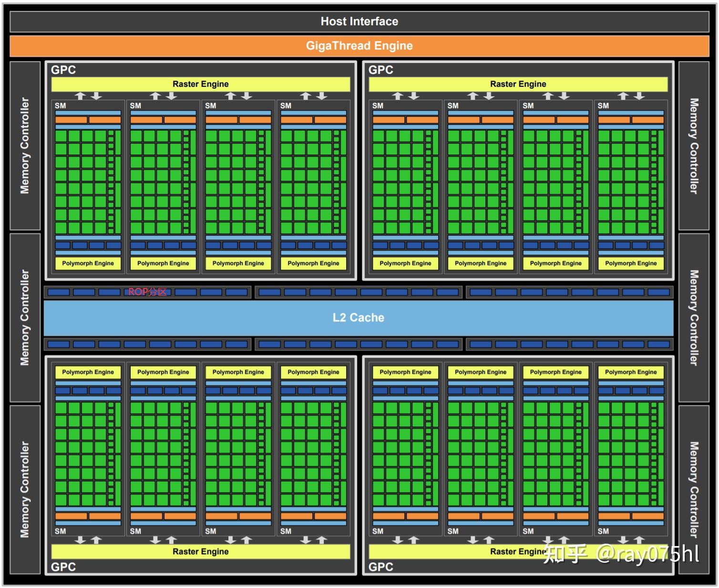
Task: Select last Polymorph Engine in bottom-right GPC
Action: tap(631, 372)
